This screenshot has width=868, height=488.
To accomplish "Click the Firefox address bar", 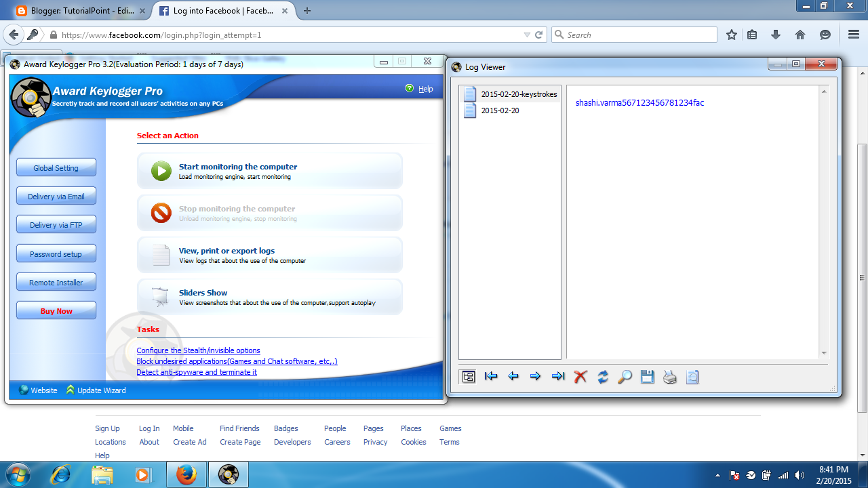I will (x=285, y=35).
